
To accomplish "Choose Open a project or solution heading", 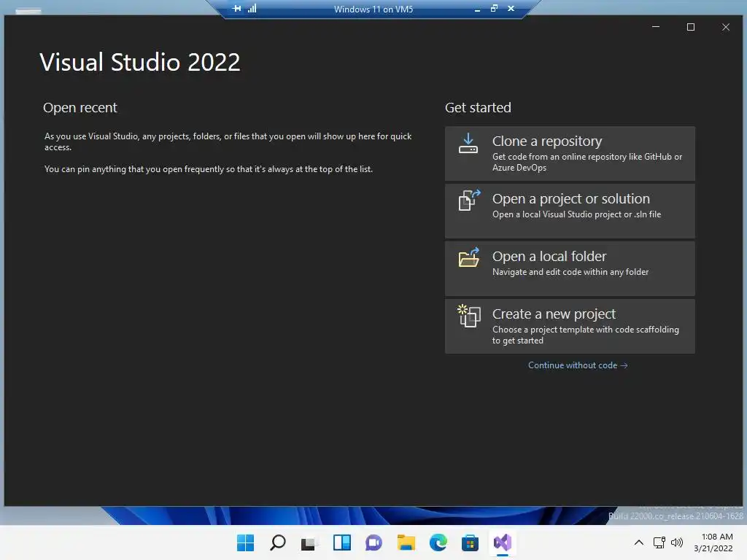I will tap(570, 198).
